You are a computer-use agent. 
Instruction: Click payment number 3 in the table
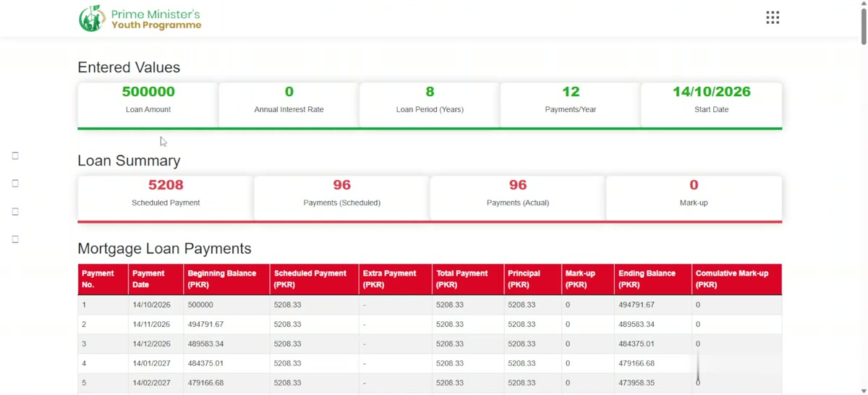84,344
